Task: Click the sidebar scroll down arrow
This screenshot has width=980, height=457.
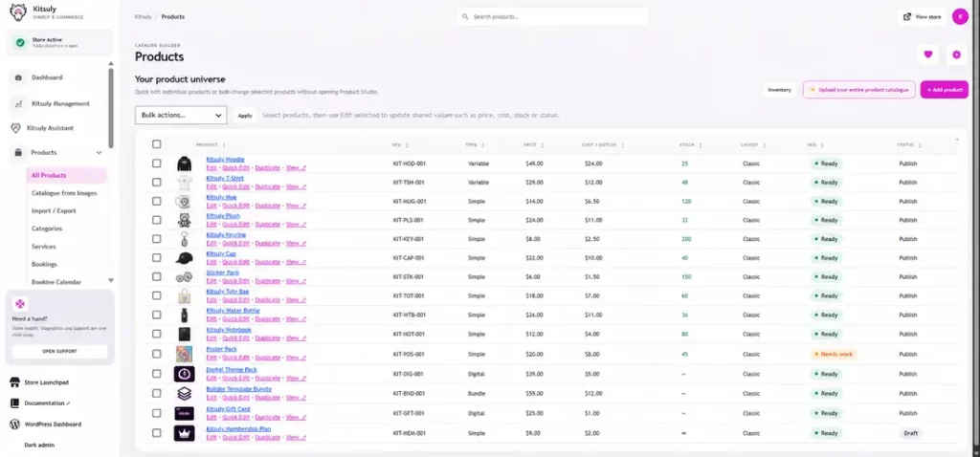Action: pos(111,281)
